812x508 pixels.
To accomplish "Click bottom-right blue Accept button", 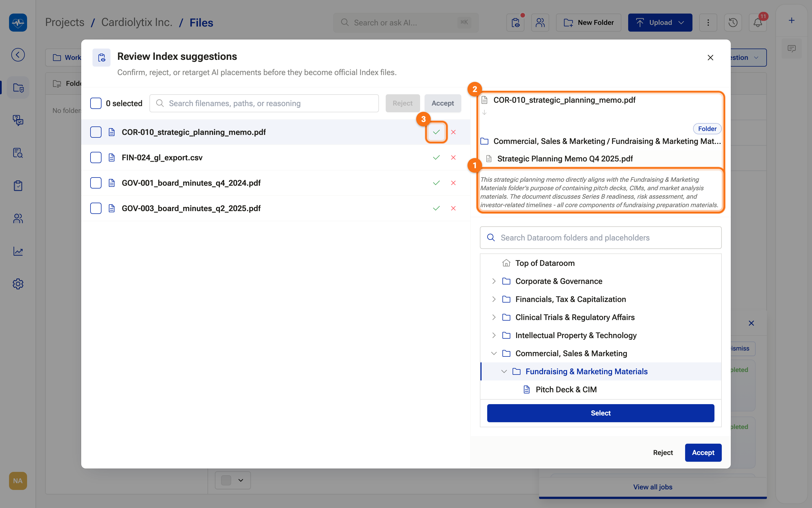I will (703, 453).
